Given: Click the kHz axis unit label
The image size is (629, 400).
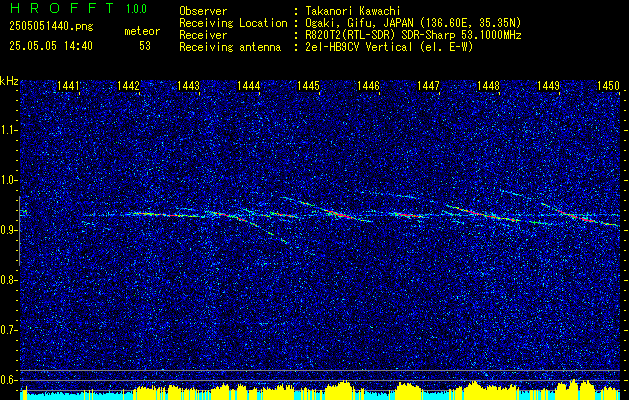Looking at the screenshot, I should pos(9,81).
